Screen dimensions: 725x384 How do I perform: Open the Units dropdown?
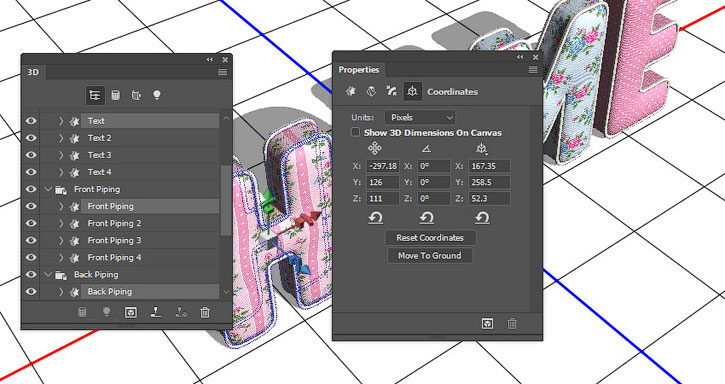(x=420, y=118)
